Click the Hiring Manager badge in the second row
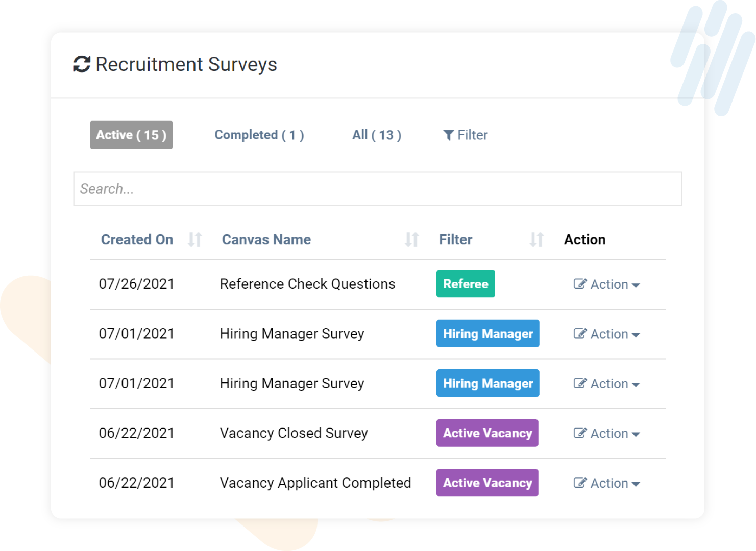 pyautogui.click(x=487, y=333)
